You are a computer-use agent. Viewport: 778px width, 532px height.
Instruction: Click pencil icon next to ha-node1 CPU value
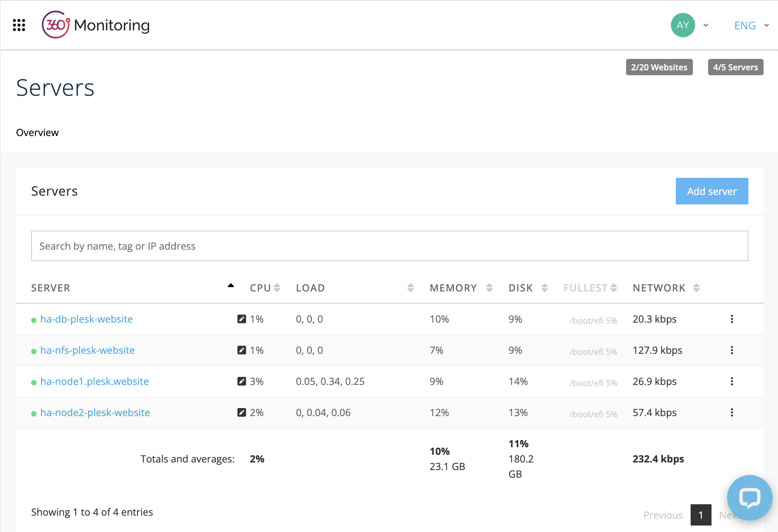[x=242, y=381]
